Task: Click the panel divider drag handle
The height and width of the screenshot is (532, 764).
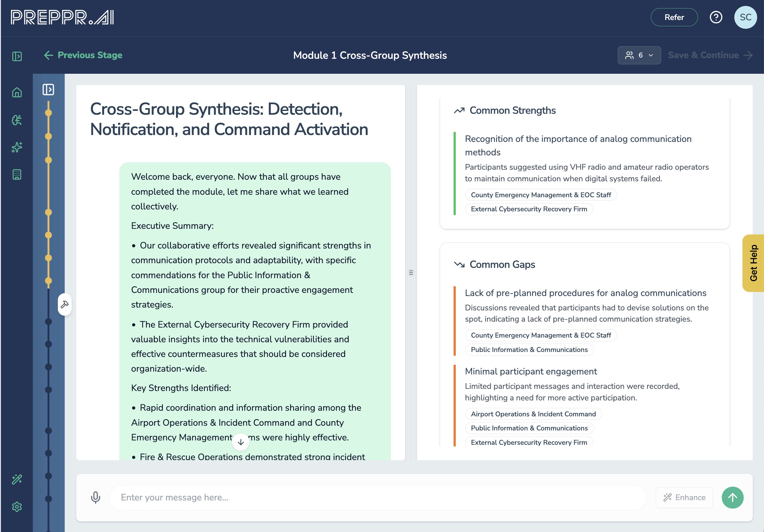Action: 411,273
